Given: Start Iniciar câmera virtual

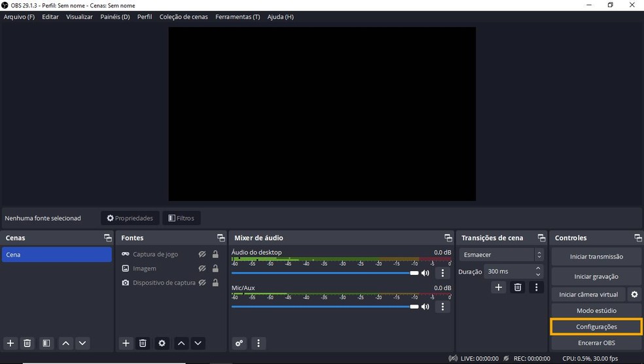Looking at the screenshot, I should (588, 294).
